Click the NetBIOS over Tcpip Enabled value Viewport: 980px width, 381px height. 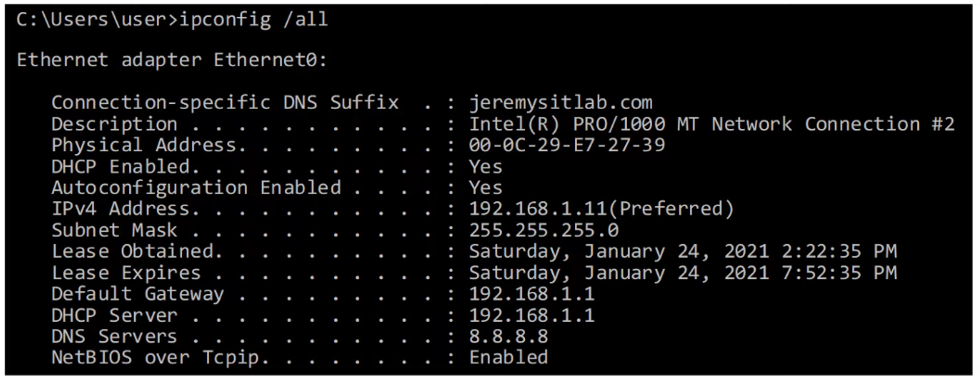tap(509, 357)
